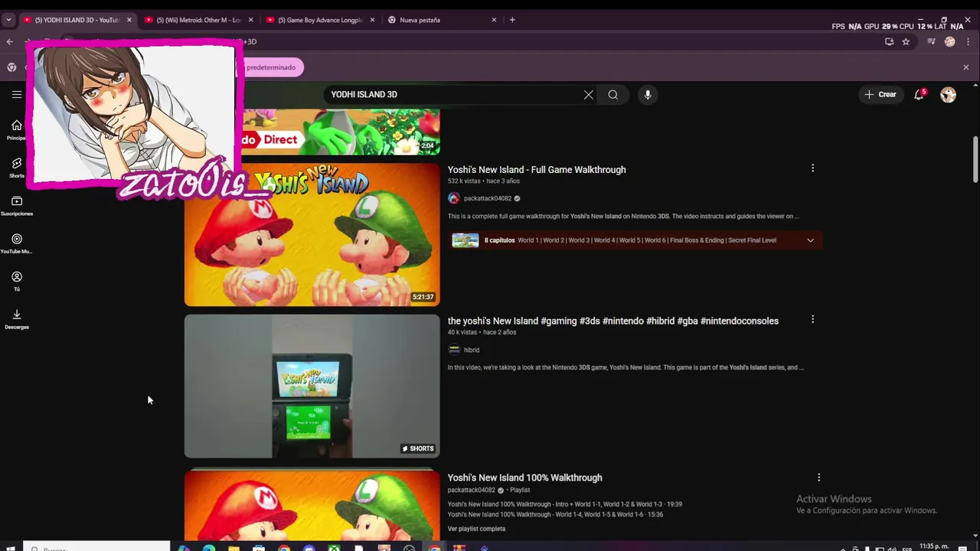Open the chapter thumbnail beside 8 capítulos
Image resolution: width=980 pixels, height=551 pixels.
(x=465, y=240)
